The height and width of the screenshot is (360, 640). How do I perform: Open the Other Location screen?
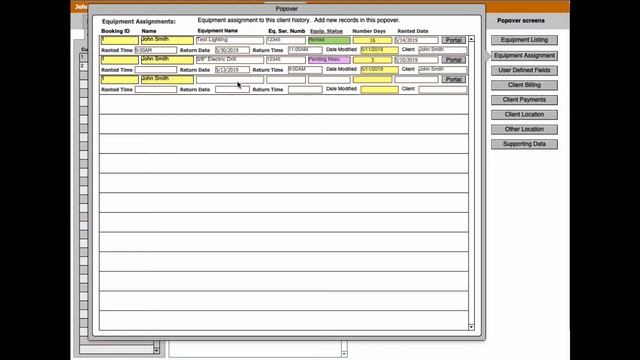(x=524, y=129)
